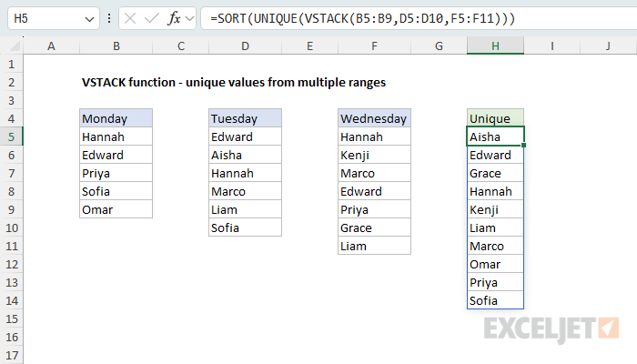The image size is (637, 364).
Task: Select Kenji in the Wednesday column
Action: pyautogui.click(x=374, y=156)
